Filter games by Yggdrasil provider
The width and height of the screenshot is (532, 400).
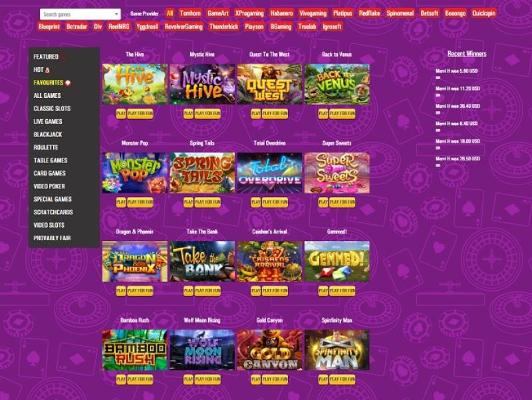tap(147, 27)
